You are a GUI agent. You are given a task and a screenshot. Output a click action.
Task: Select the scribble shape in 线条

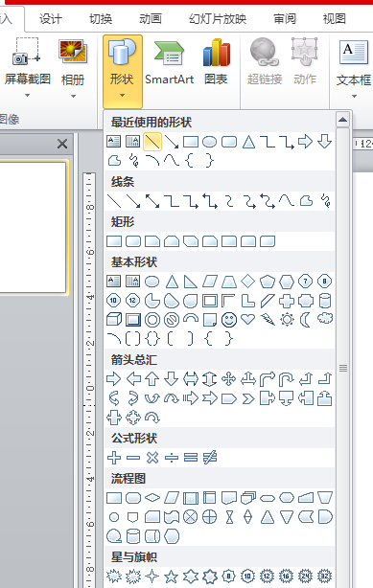tap(325, 201)
